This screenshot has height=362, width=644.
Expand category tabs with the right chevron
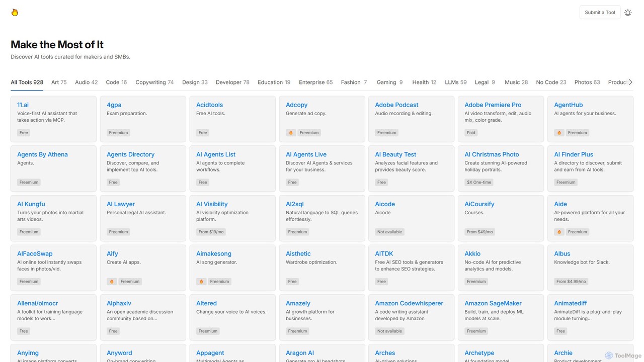tap(630, 82)
